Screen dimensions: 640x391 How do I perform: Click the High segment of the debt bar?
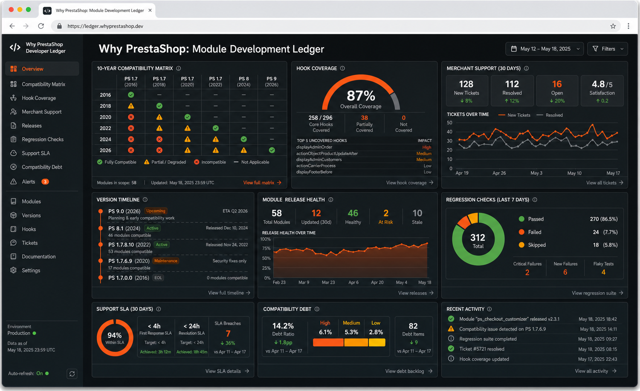328,342
